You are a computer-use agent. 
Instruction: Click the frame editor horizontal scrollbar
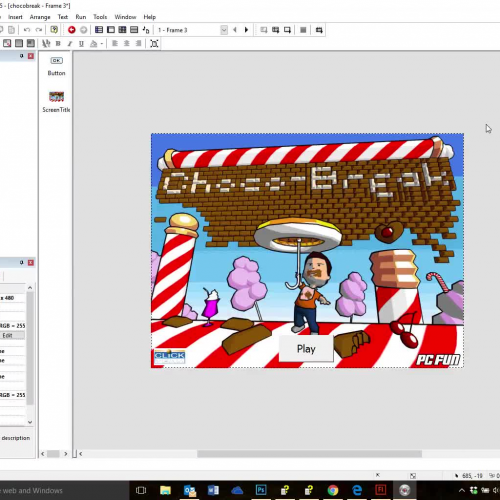click(309, 454)
